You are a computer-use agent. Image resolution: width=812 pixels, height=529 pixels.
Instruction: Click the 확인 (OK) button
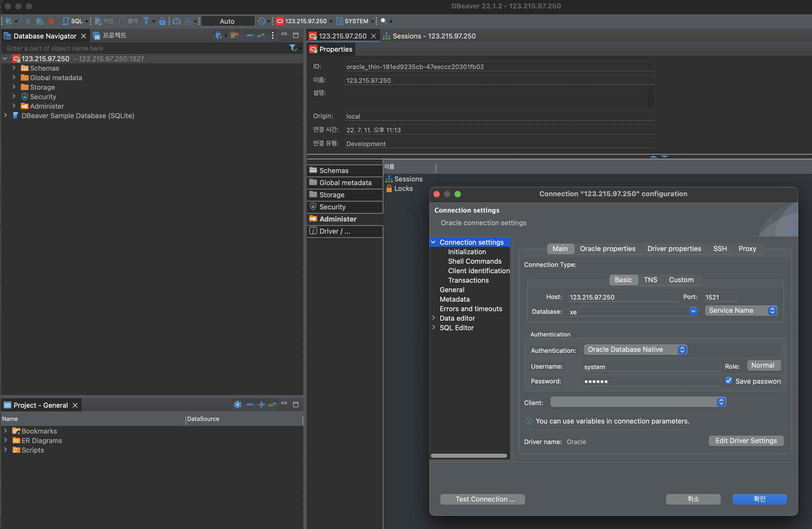760,499
